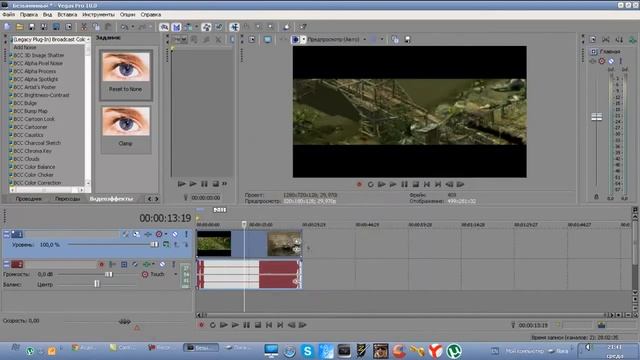Switch to the Проводник tab

click(29, 199)
